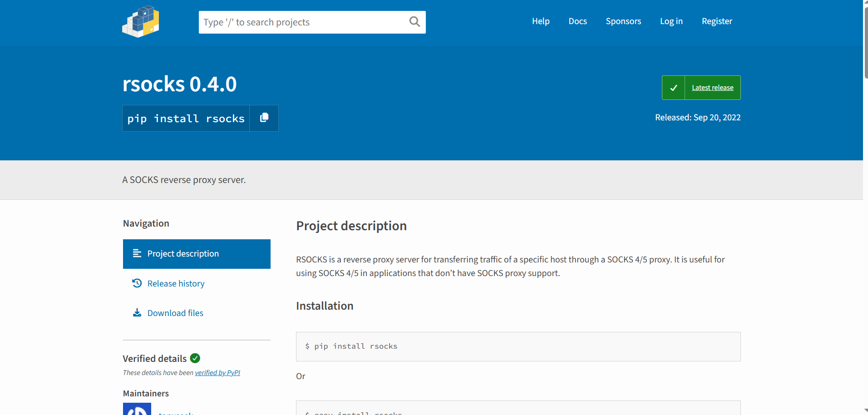Viewport: 868px width, 415px height.
Task: Switch to the Download files tab
Action: point(197,313)
